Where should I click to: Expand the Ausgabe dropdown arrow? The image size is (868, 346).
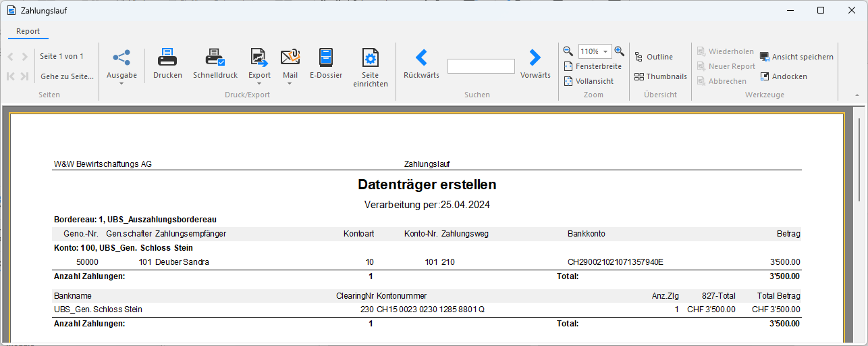click(x=121, y=84)
